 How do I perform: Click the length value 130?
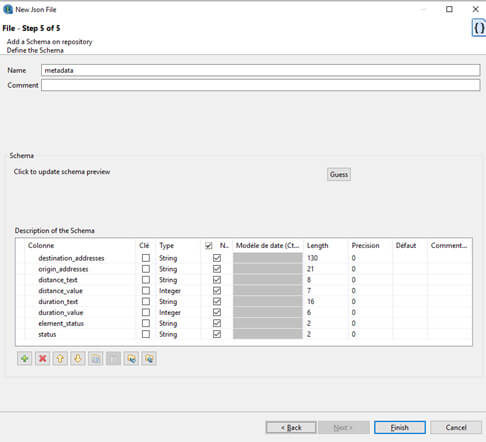[x=312, y=258]
